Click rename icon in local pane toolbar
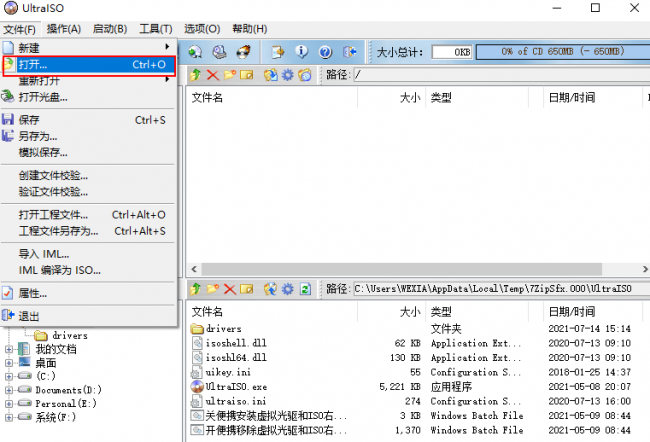The width and height of the screenshot is (650, 442). (247, 289)
